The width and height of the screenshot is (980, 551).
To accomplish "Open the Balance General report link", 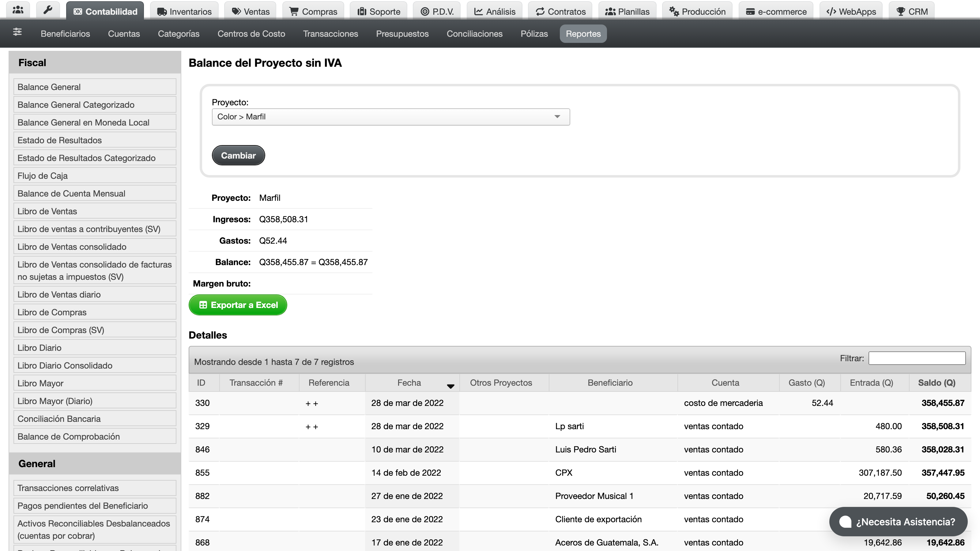I will click(x=95, y=87).
